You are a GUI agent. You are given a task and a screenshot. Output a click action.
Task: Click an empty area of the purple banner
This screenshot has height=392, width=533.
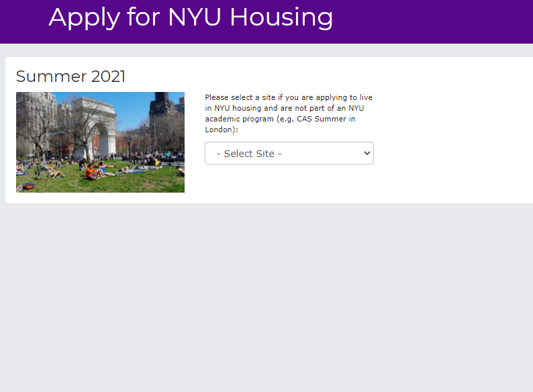tap(432, 20)
